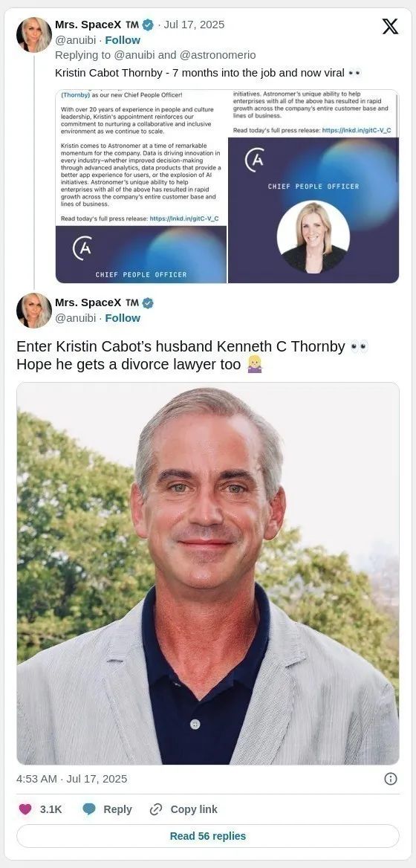Open the large photo of man in blazer

coord(208,574)
